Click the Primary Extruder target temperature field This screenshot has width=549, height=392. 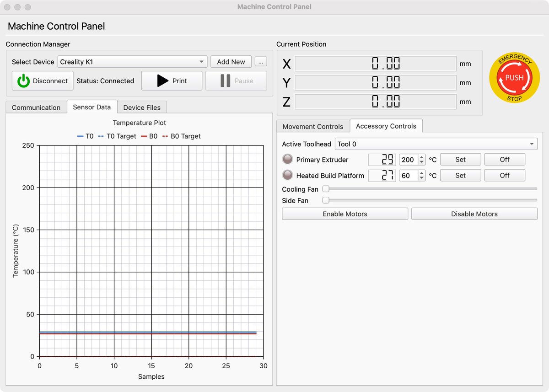[409, 160]
